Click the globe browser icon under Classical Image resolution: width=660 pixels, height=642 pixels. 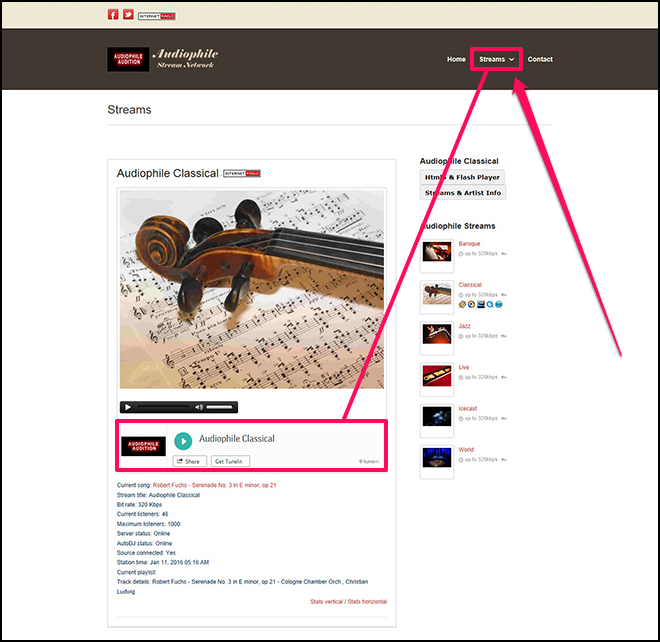(x=499, y=304)
